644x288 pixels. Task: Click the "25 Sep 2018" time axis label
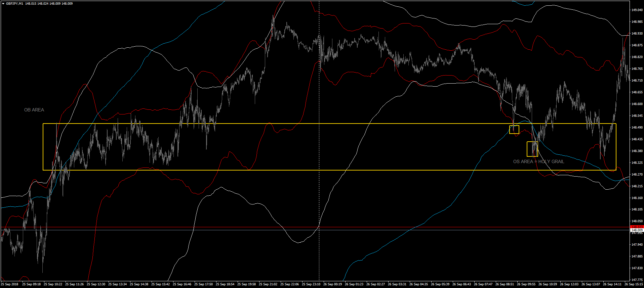pyautogui.click(x=10, y=284)
